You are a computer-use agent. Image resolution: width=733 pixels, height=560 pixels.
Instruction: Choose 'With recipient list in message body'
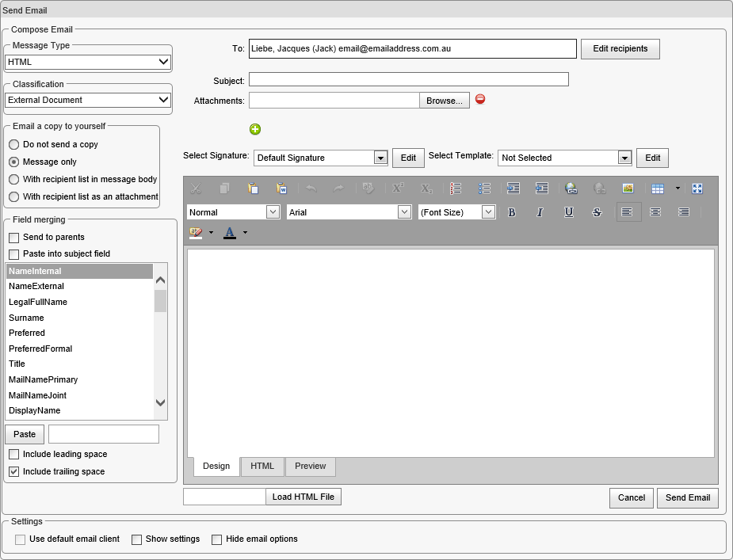click(14, 180)
